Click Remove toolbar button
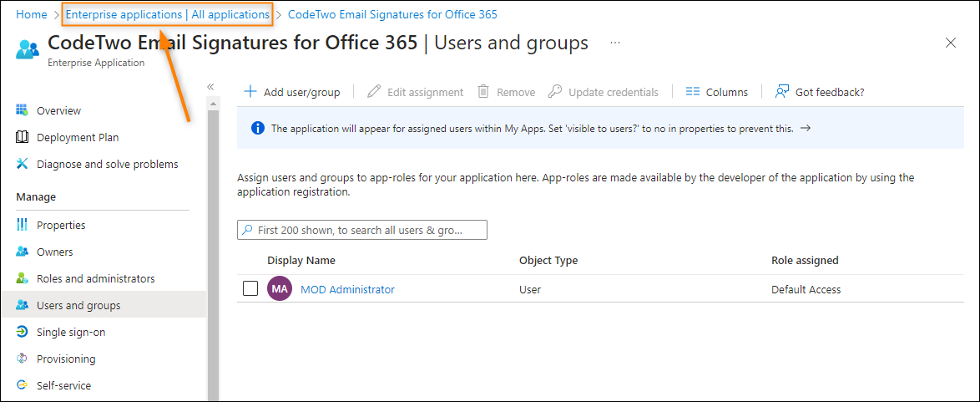This screenshot has height=402, width=980. (x=506, y=91)
